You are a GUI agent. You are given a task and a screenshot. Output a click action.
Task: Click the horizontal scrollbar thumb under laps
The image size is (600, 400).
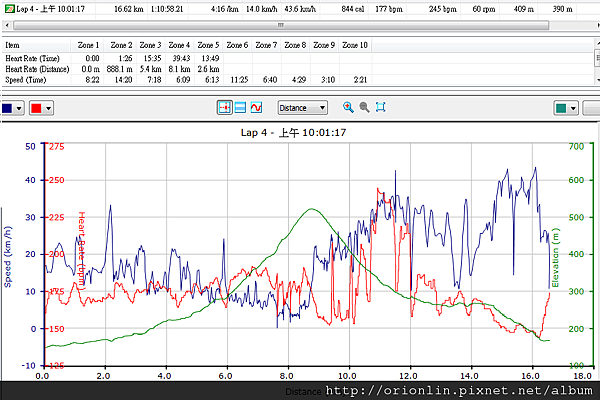click(x=281, y=25)
